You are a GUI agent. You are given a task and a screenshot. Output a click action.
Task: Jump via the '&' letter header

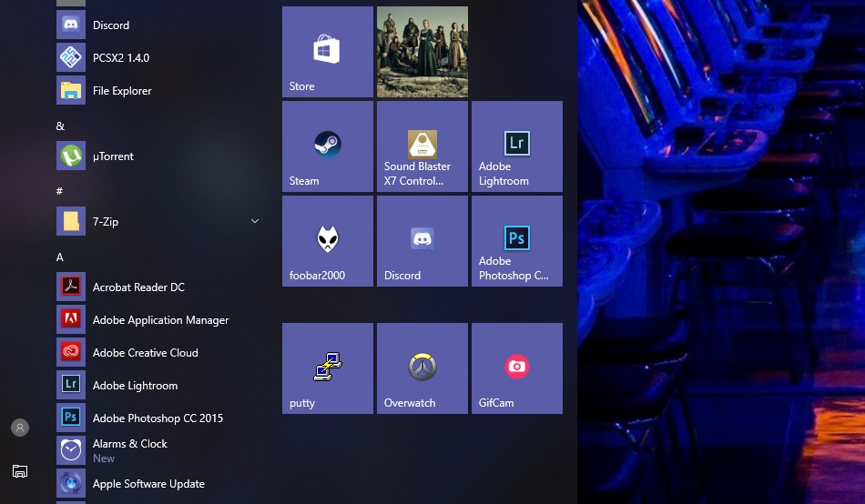tap(60, 126)
